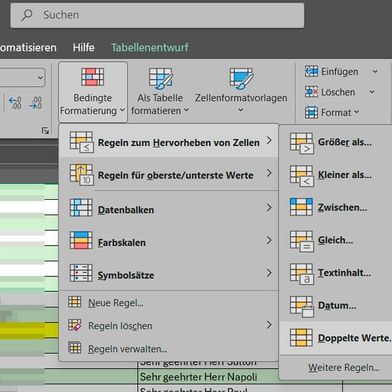Image resolution: width=392 pixels, height=392 pixels.
Task: Click the Textinhalt icon
Action: click(x=302, y=274)
